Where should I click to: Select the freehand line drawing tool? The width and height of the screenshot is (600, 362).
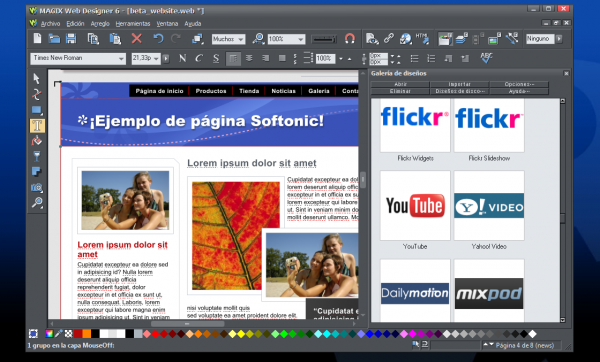pyautogui.click(x=37, y=94)
